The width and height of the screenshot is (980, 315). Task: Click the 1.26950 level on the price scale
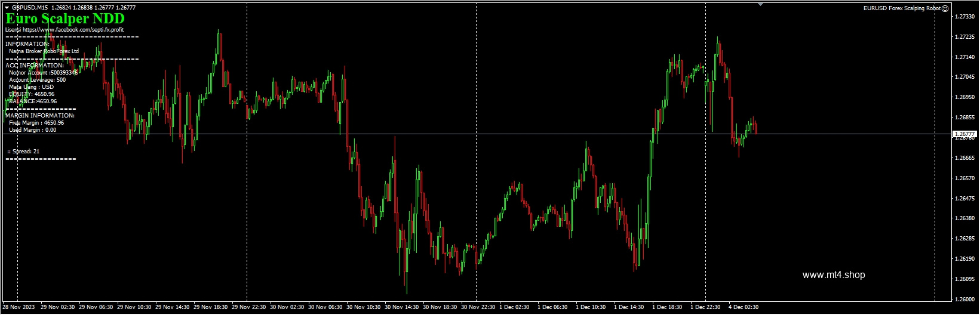966,97
